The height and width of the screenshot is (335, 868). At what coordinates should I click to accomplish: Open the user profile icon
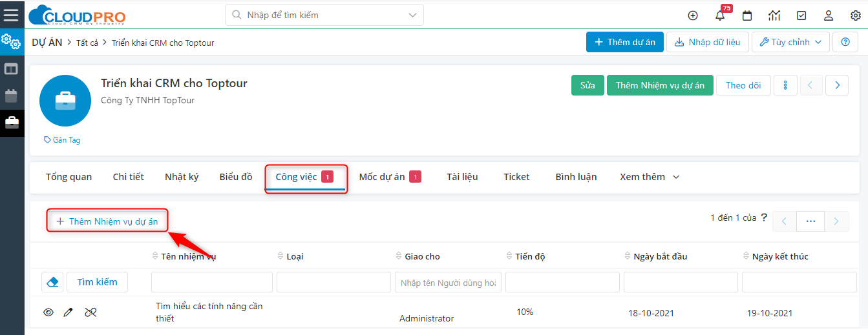click(829, 15)
